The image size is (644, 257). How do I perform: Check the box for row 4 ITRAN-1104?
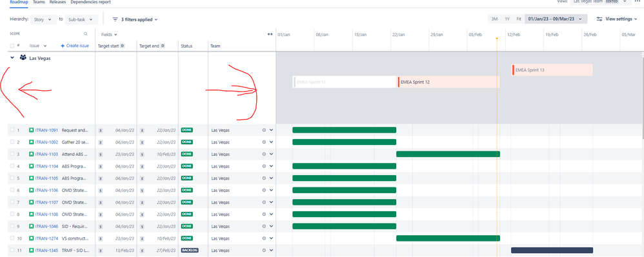pos(12,166)
